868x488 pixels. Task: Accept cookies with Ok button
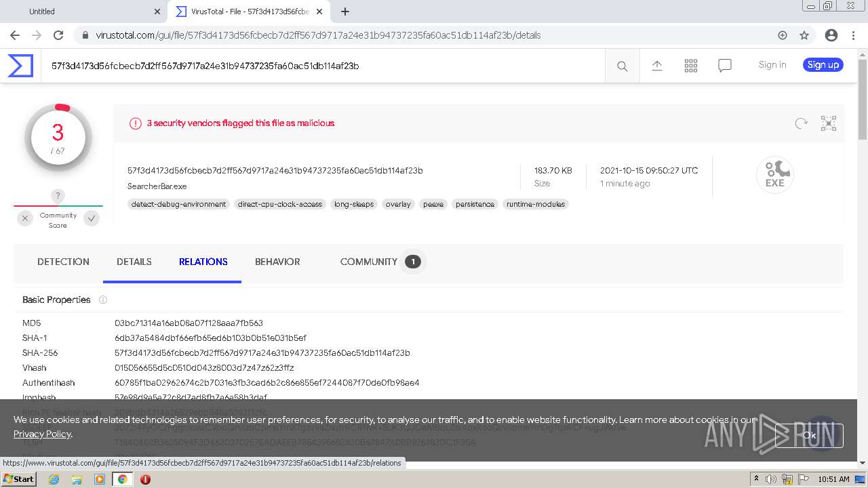(x=809, y=436)
